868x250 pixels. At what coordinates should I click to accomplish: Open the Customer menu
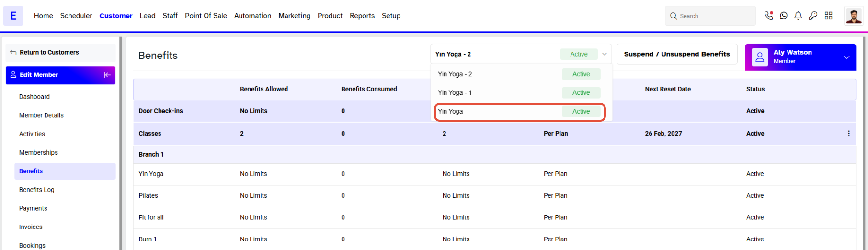pos(116,16)
